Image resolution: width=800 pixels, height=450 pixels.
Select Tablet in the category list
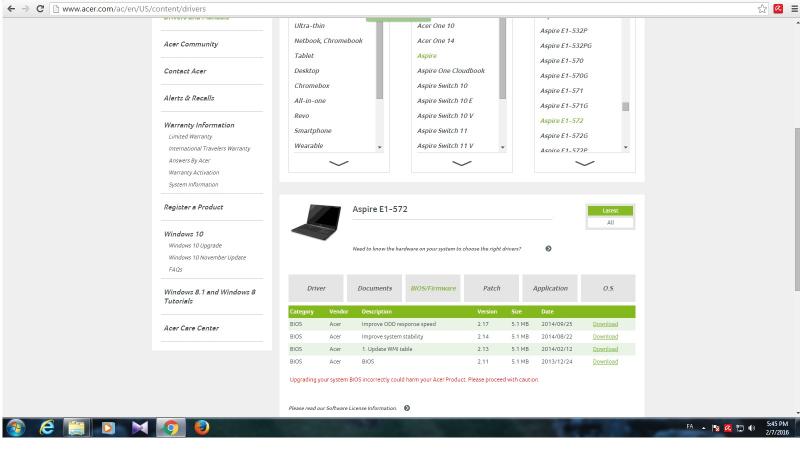point(304,56)
